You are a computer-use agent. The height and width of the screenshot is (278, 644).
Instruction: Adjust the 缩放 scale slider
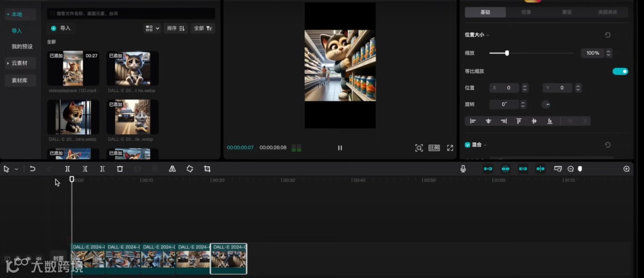click(507, 53)
